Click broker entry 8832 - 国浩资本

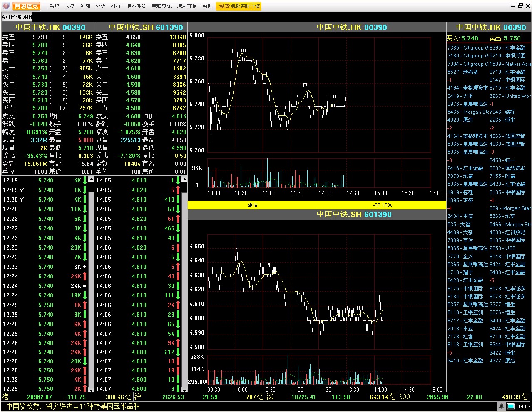[x=507, y=168]
